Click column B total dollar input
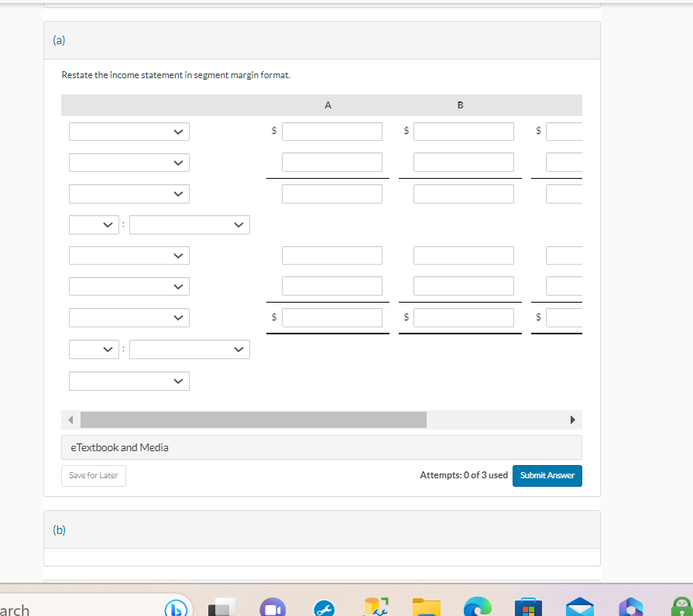Viewport: 693px width, 616px height. [464, 317]
